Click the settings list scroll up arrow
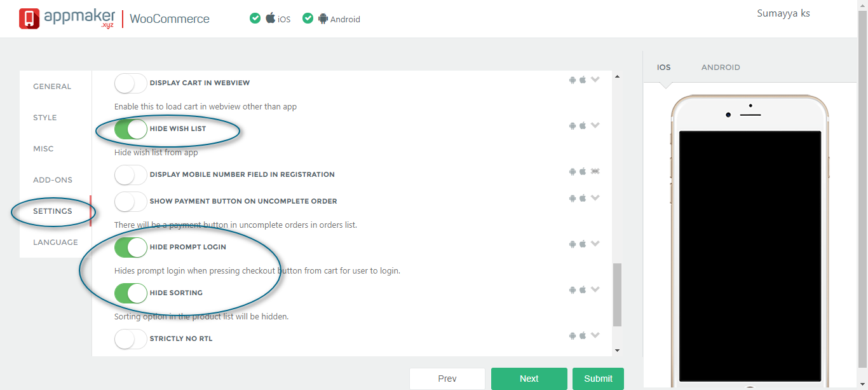This screenshot has height=390, width=868. (617, 77)
